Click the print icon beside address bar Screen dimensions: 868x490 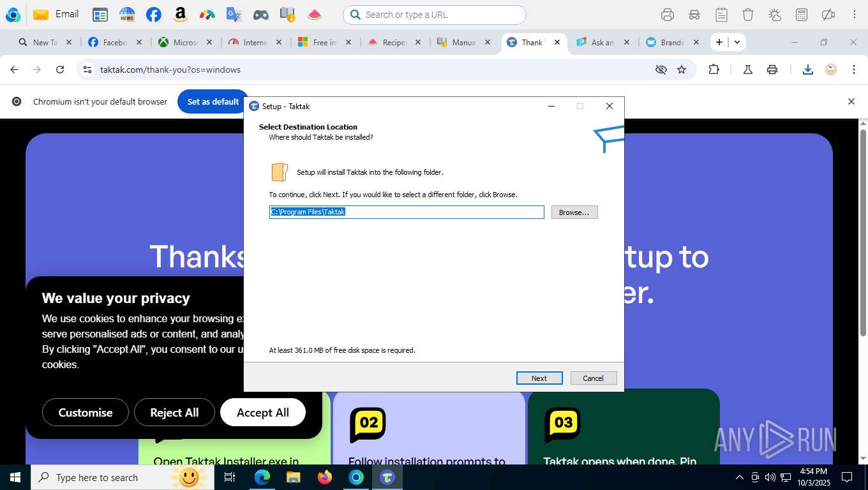click(x=772, y=70)
